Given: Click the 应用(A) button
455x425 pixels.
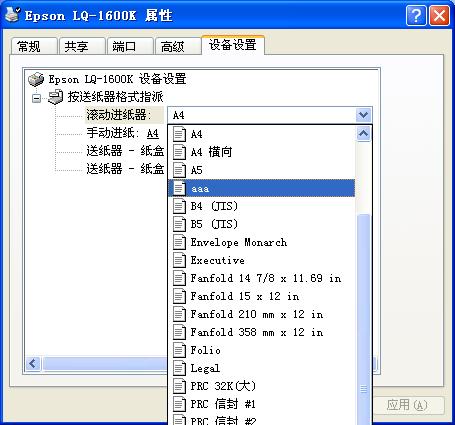Looking at the screenshot, I should [408, 405].
